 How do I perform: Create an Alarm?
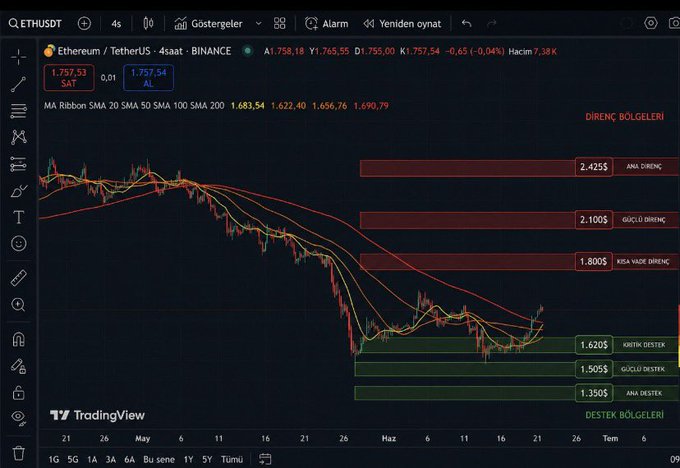(327, 23)
